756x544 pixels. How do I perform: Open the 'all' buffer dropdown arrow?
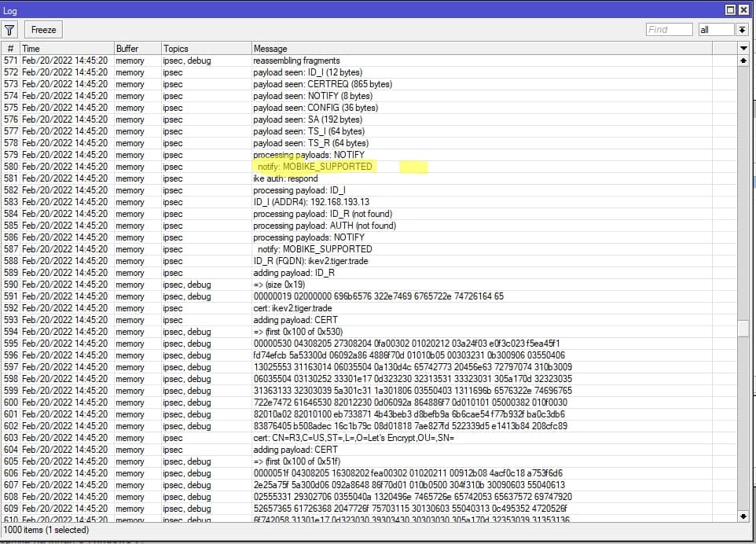click(x=742, y=30)
